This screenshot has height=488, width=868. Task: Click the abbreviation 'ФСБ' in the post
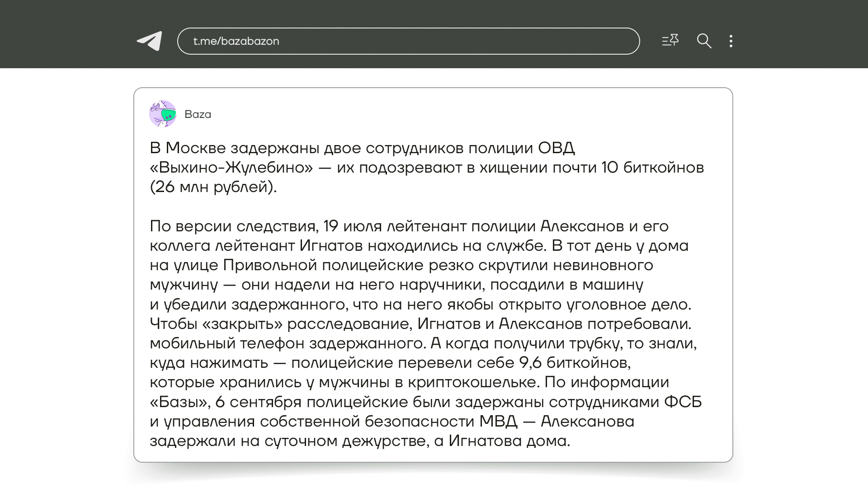(x=683, y=402)
